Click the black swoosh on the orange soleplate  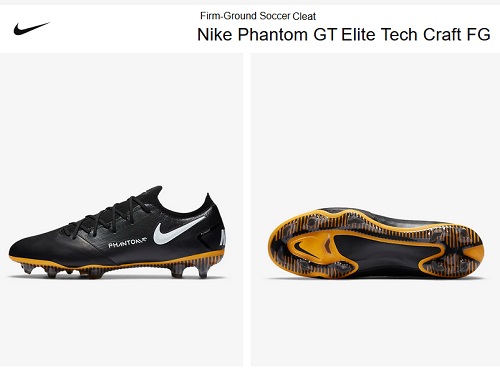pyautogui.click(x=305, y=247)
